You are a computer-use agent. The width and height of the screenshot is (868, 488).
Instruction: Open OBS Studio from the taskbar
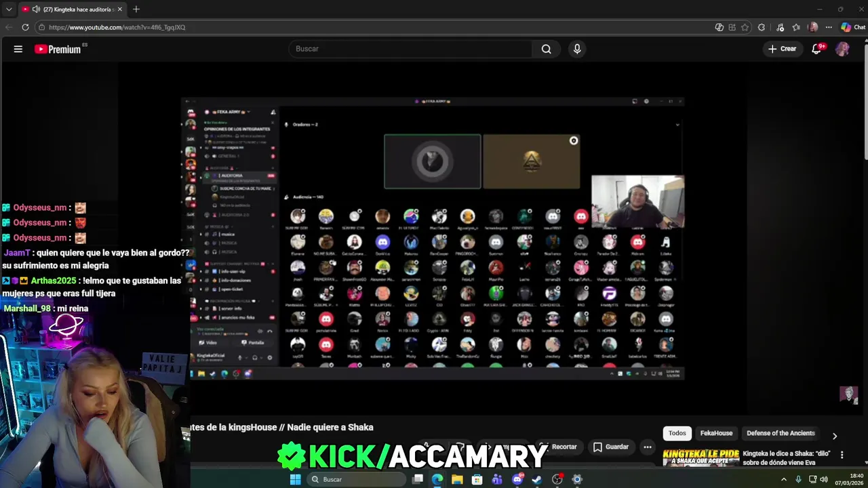pos(557,479)
